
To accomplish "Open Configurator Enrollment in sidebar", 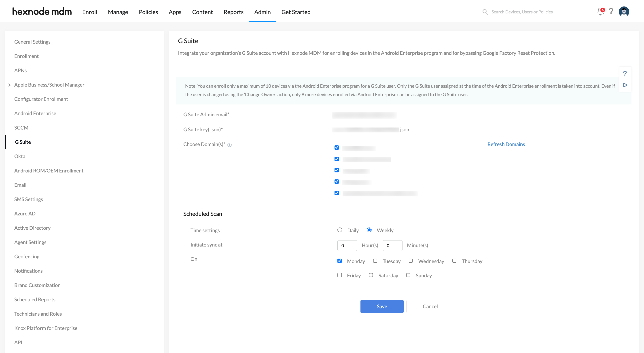I will click(41, 99).
